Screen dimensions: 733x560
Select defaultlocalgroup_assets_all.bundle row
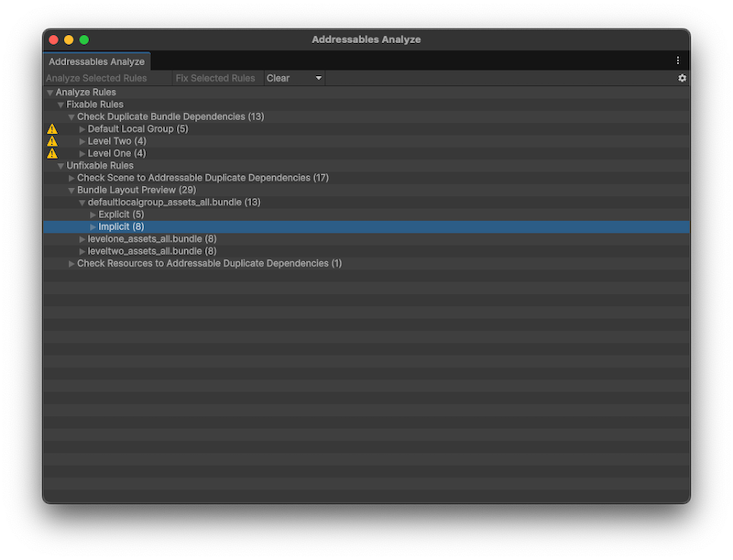[174, 203]
